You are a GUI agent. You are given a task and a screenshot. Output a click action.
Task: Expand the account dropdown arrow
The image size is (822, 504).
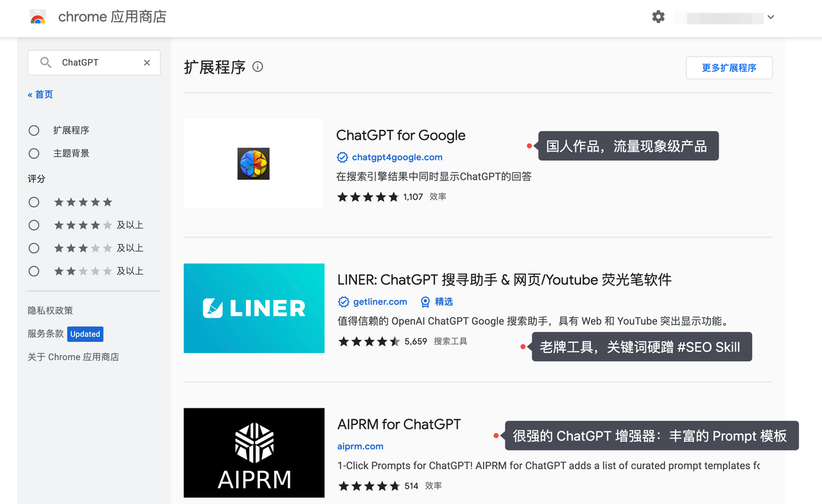(x=771, y=17)
